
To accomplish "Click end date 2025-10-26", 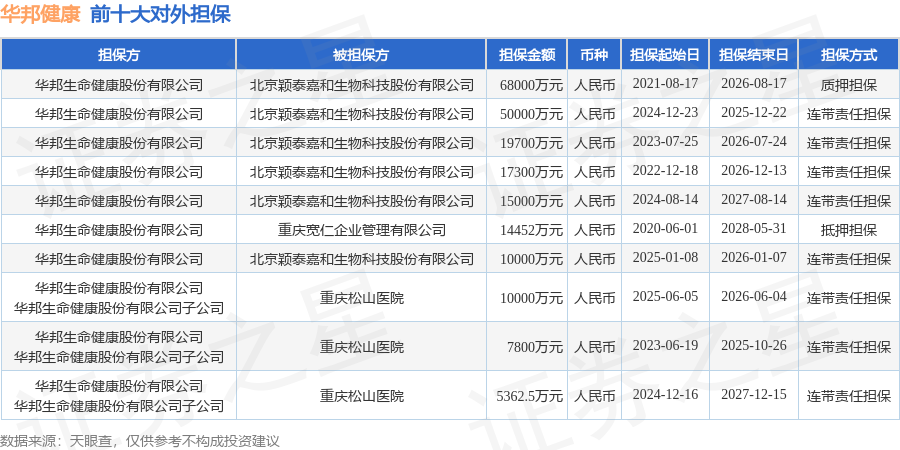I will pos(754,346).
